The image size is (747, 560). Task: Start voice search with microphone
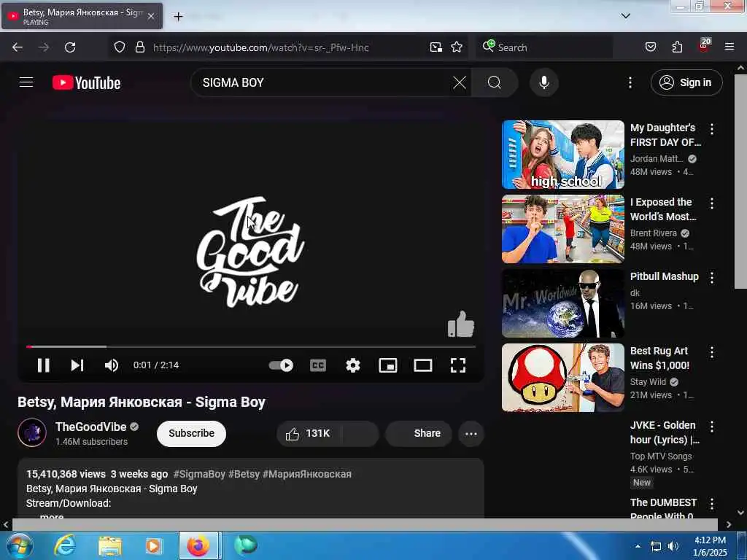coord(543,82)
